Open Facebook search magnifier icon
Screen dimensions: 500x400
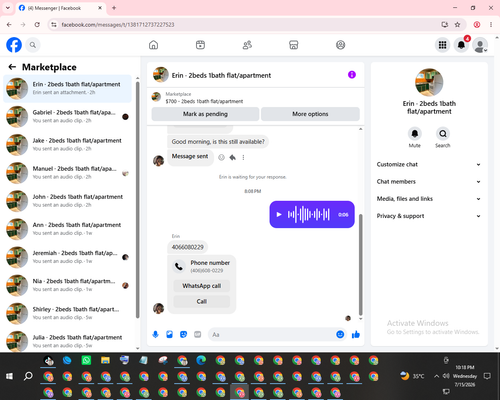[x=33, y=45]
